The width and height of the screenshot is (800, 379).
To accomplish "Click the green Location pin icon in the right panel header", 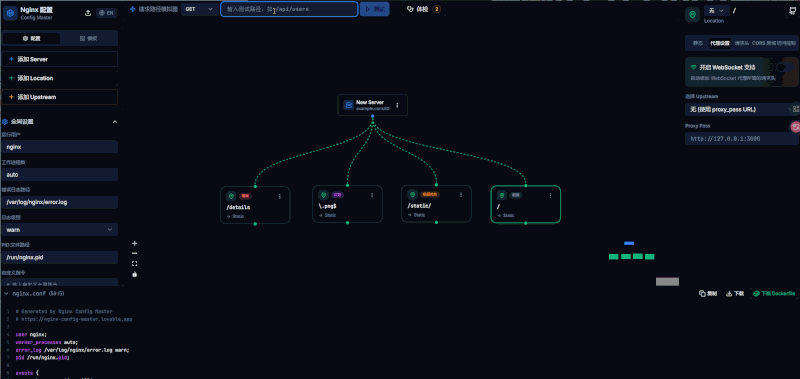I will [x=692, y=15].
